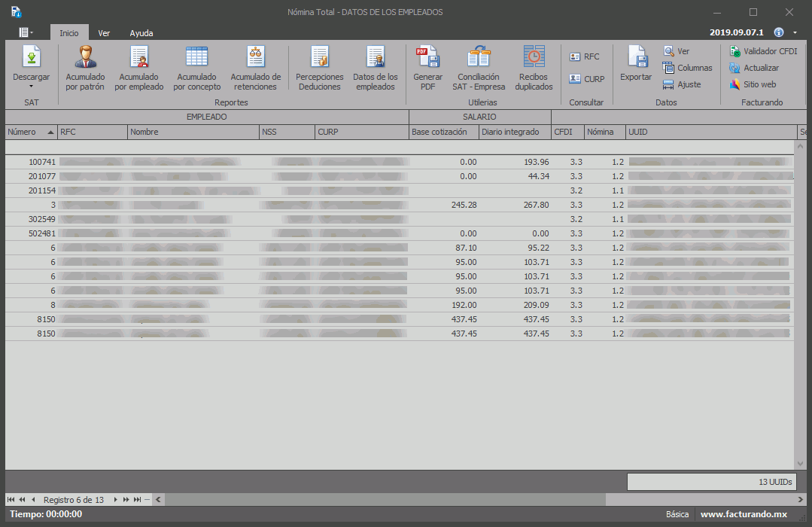Go to next record in navigator

(x=116, y=500)
